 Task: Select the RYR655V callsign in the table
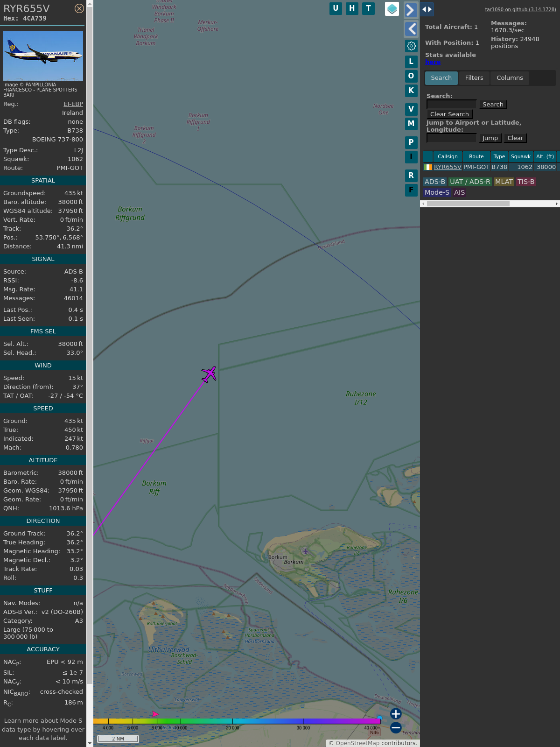pos(448,167)
